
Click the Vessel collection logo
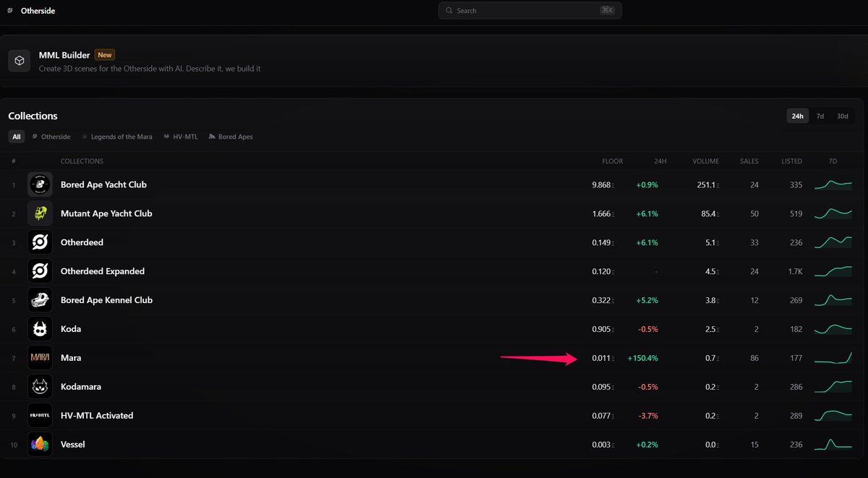coord(40,444)
